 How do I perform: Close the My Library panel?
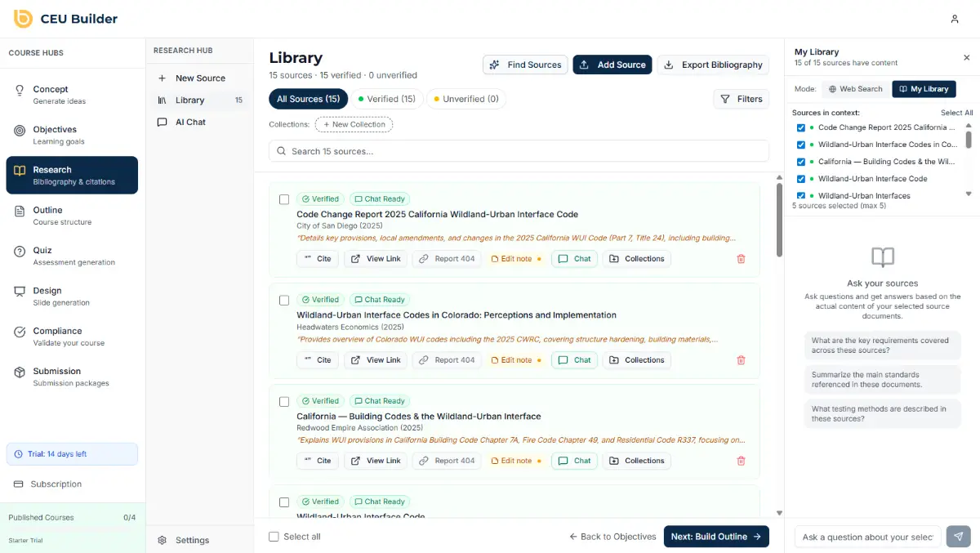coord(966,57)
